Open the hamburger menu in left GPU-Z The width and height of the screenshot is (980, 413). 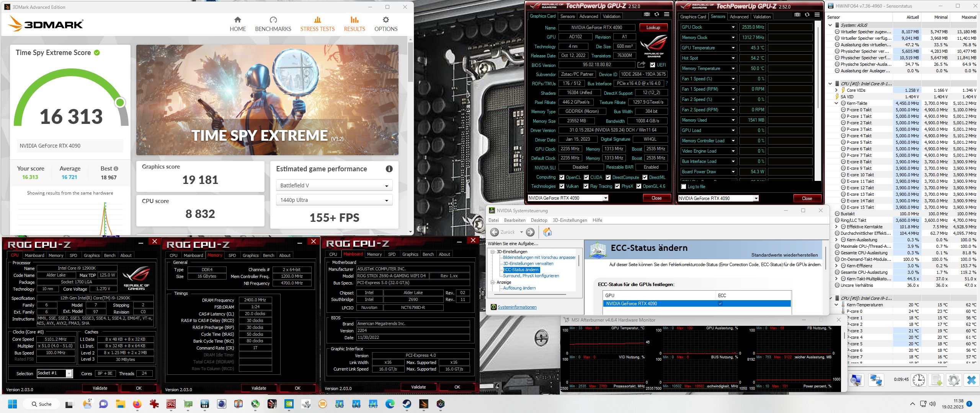[666, 15]
